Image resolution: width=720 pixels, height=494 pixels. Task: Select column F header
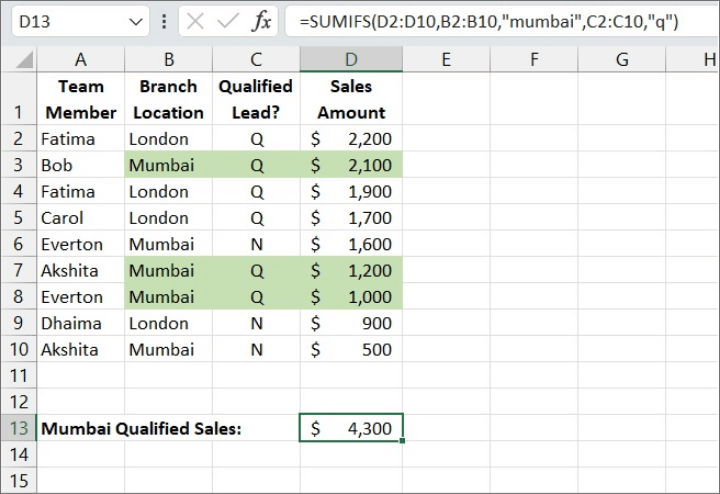[534, 60]
